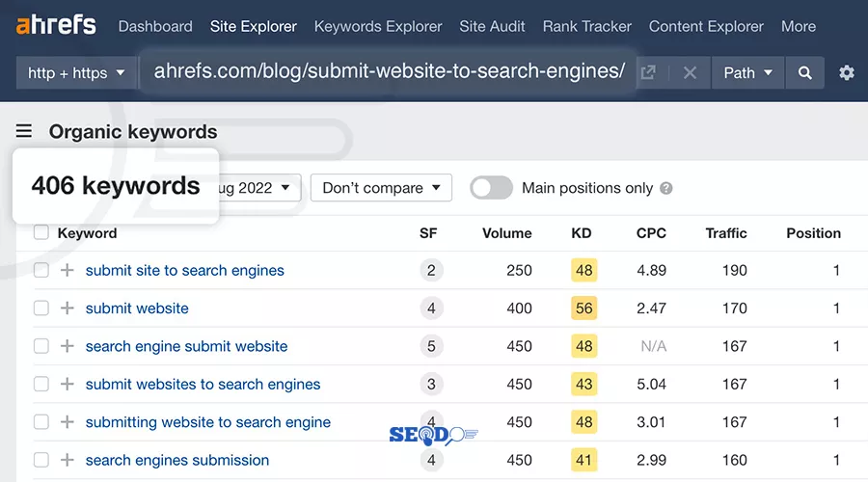Open keyword submitting website to search engine
The image size is (868, 482).
tap(207, 421)
